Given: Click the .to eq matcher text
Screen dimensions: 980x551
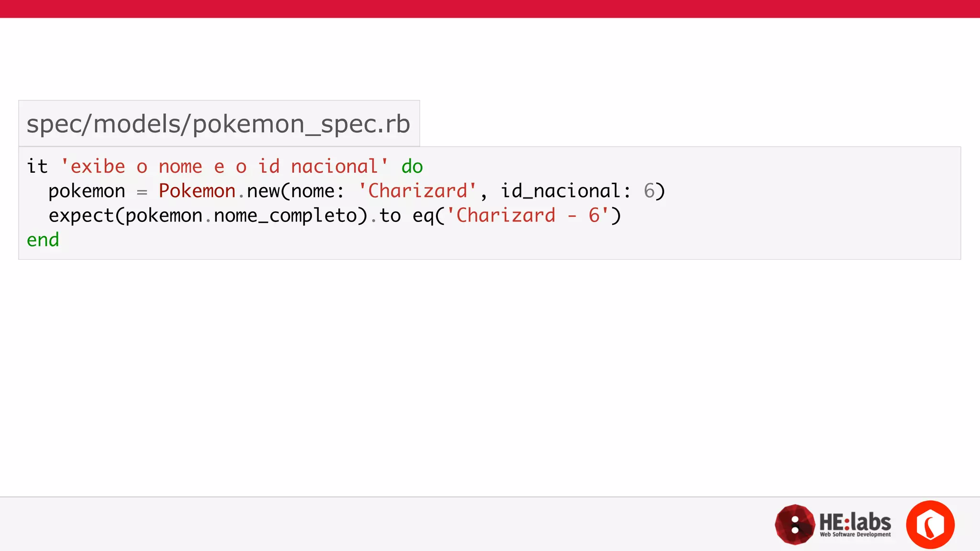Looking at the screenshot, I should pos(402,216).
